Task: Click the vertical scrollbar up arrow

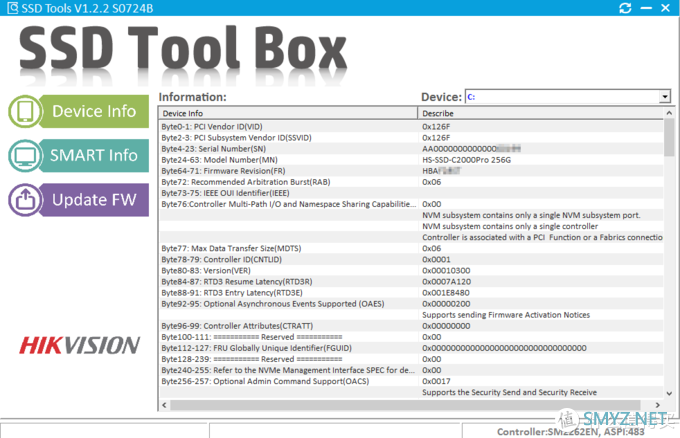Action: click(x=669, y=113)
